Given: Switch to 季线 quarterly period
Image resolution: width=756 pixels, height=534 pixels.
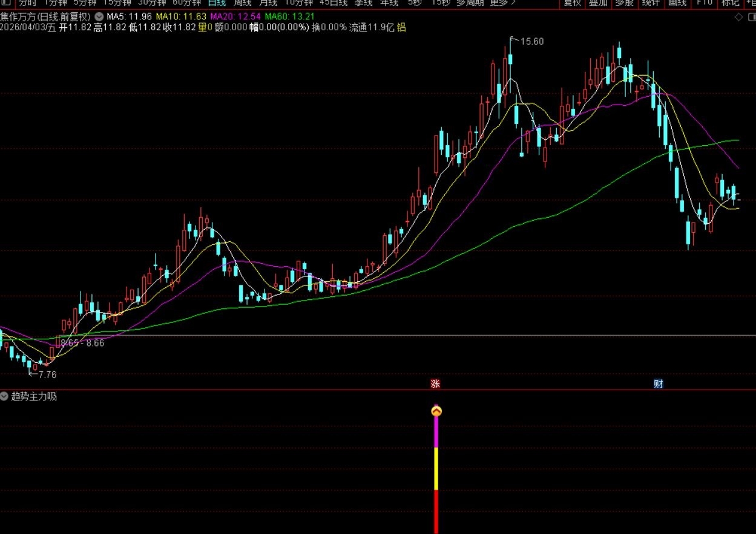Looking at the screenshot, I should (364, 3).
